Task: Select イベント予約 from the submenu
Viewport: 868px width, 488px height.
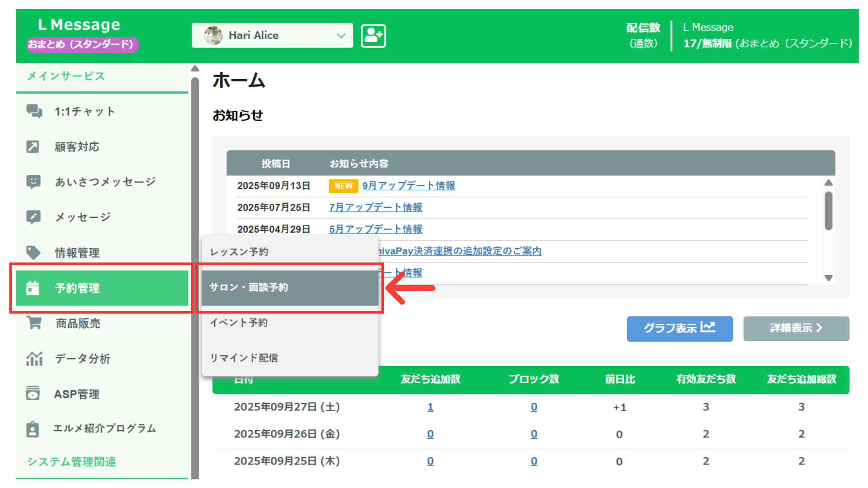Action: coord(238,323)
